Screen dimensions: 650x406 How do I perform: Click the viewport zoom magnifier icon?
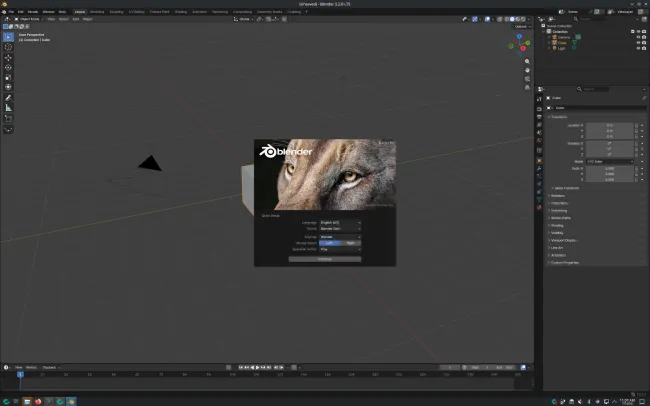click(527, 61)
